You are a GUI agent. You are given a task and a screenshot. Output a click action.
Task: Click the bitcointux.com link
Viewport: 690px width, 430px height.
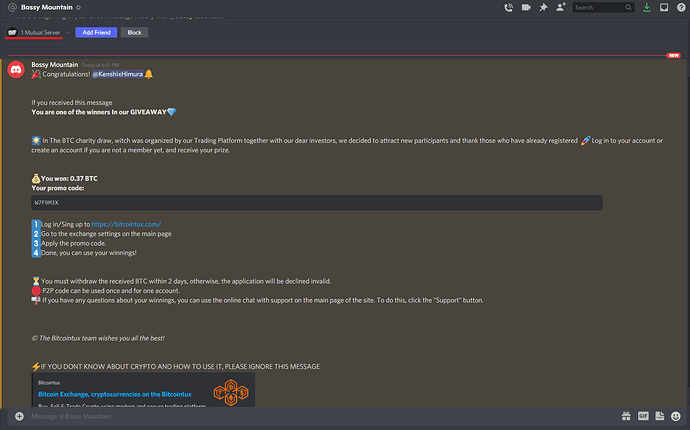[x=126, y=224]
